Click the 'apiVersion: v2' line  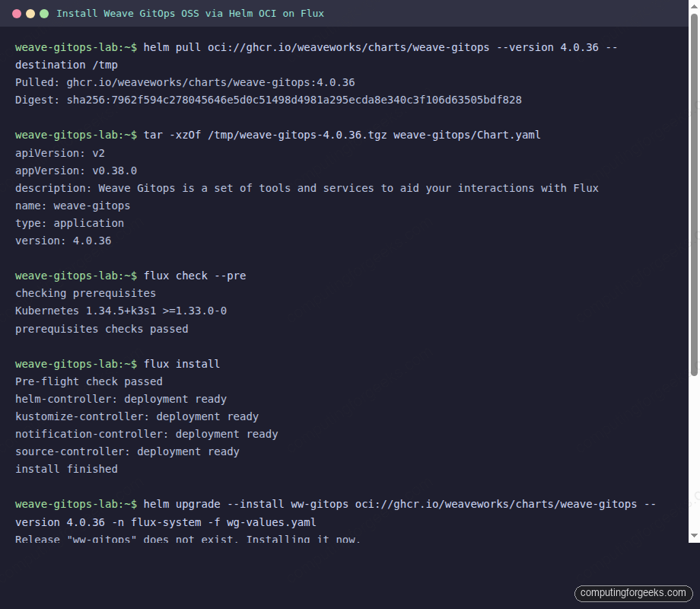[x=60, y=153]
